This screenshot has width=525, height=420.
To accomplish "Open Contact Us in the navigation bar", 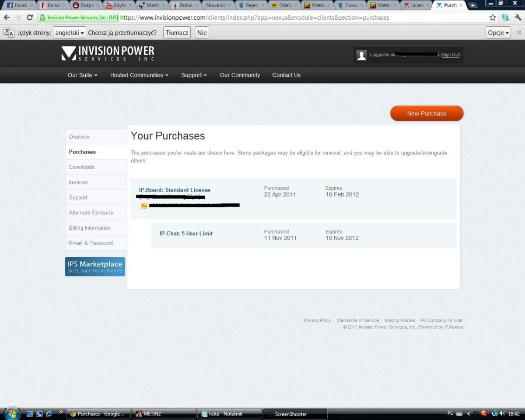I will [286, 75].
